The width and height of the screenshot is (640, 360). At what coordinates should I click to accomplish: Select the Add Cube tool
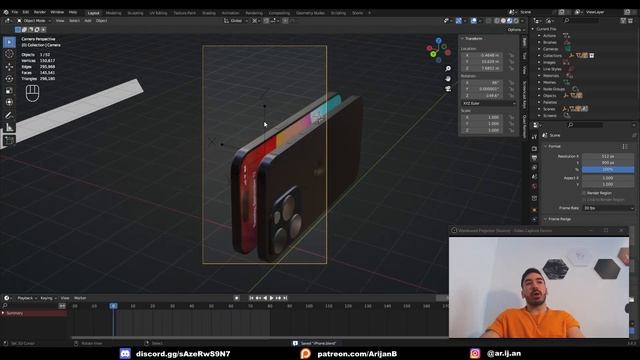point(9,141)
